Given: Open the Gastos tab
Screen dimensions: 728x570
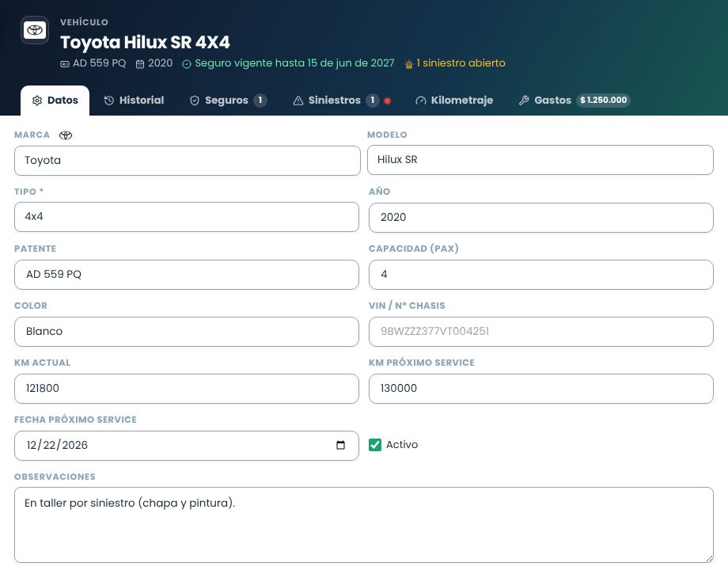Looking at the screenshot, I should 574,101.
